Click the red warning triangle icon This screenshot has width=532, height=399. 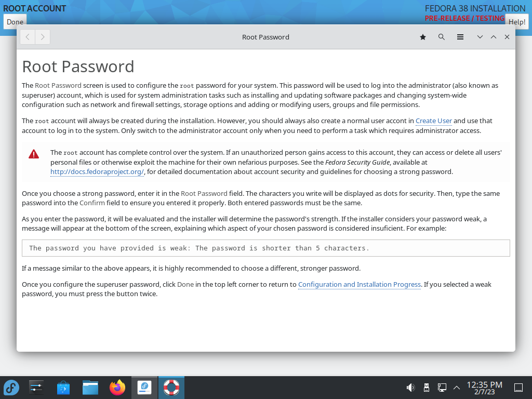tap(34, 154)
